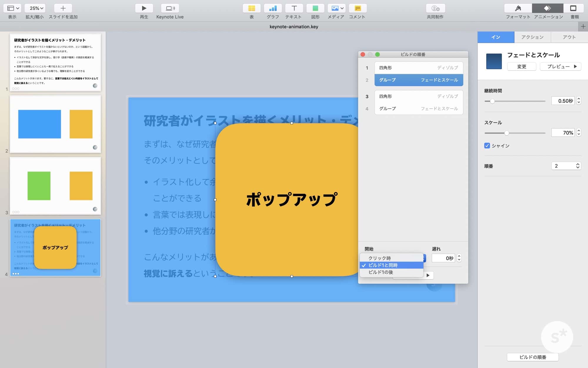Click preview play button in build order window
Viewport: 588px width, 368px height.
(428, 275)
